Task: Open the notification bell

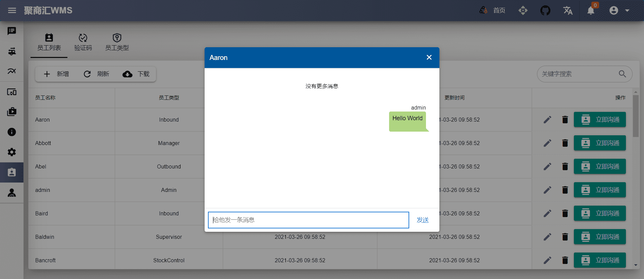Action: pos(591,11)
